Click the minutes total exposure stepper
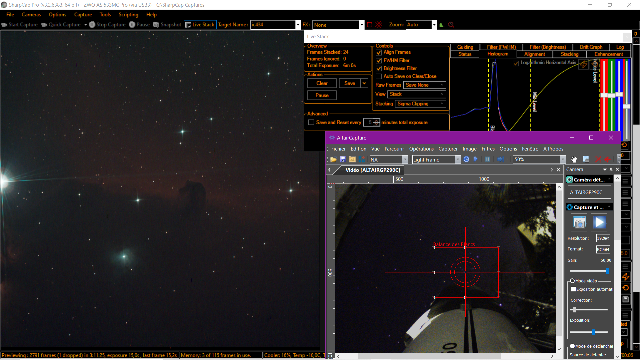The height and width of the screenshot is (363, 644). (376, 123)
